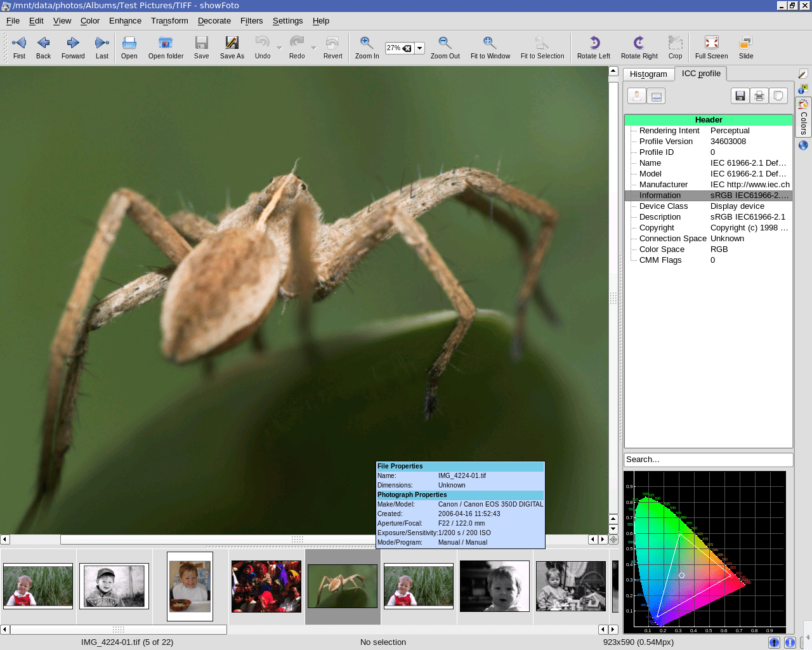This screenshot has height=650, width=812.
Task: Open the Enhance menu
Action: click(125, 21)
